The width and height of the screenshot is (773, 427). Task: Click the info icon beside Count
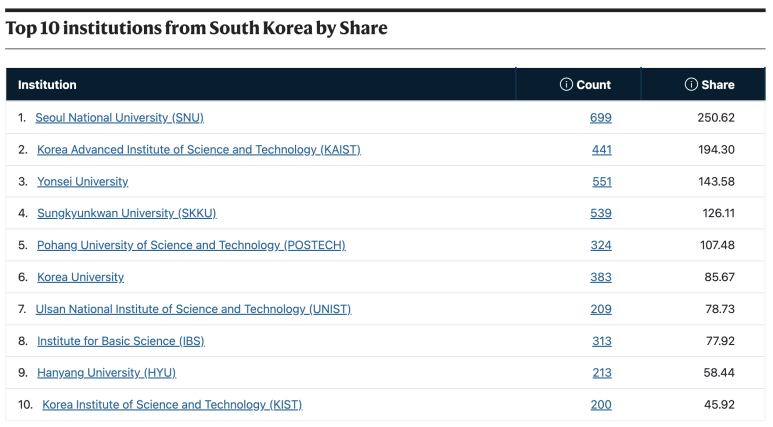pyautogui.click(x=566, y=85)
